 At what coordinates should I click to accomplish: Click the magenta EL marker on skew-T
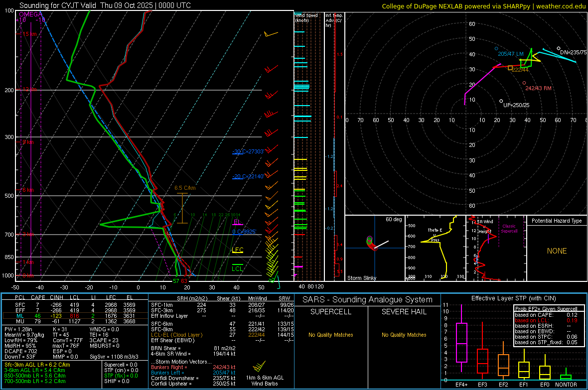pos(237,222)
